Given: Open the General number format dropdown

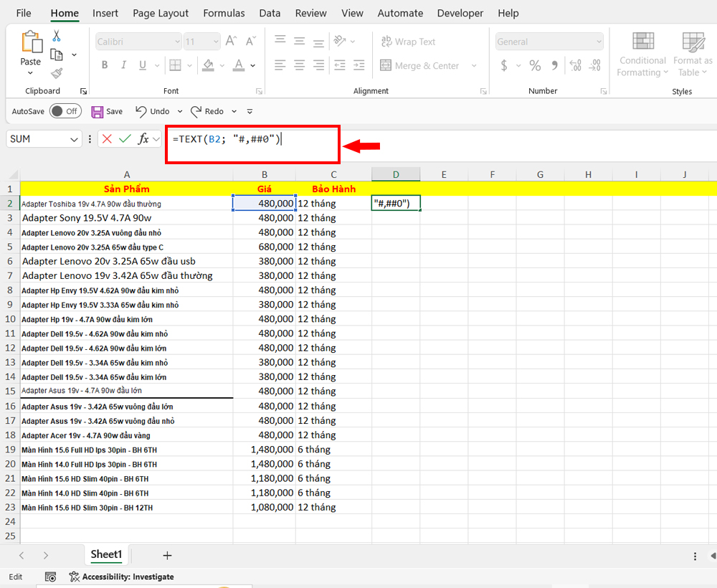Looking at the screenshot, I should 598,42.
